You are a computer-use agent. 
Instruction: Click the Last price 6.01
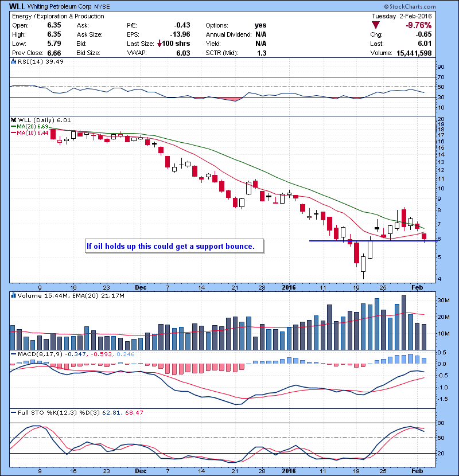[x=425, y=44]
